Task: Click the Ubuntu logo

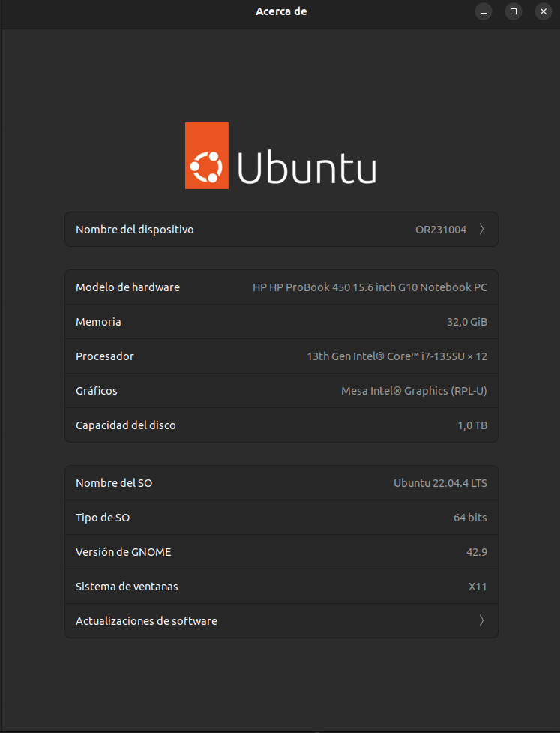Action: point(280,155)
